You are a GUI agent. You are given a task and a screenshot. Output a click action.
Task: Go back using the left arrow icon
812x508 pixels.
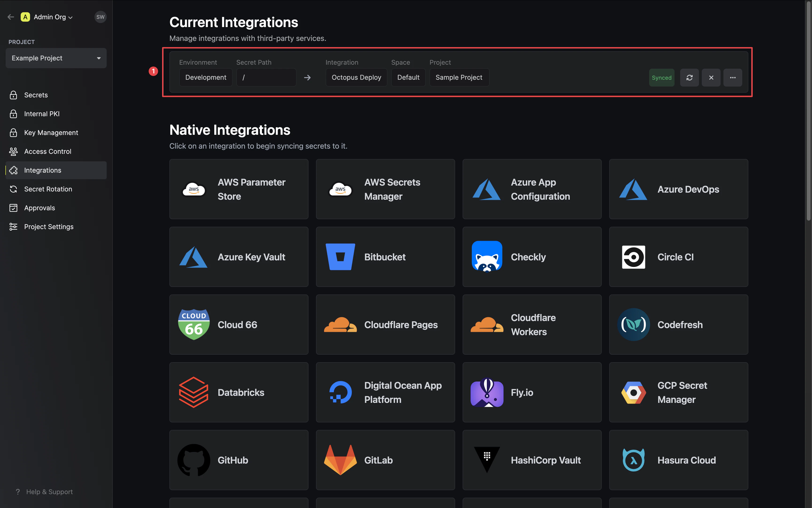coord(11,17)
